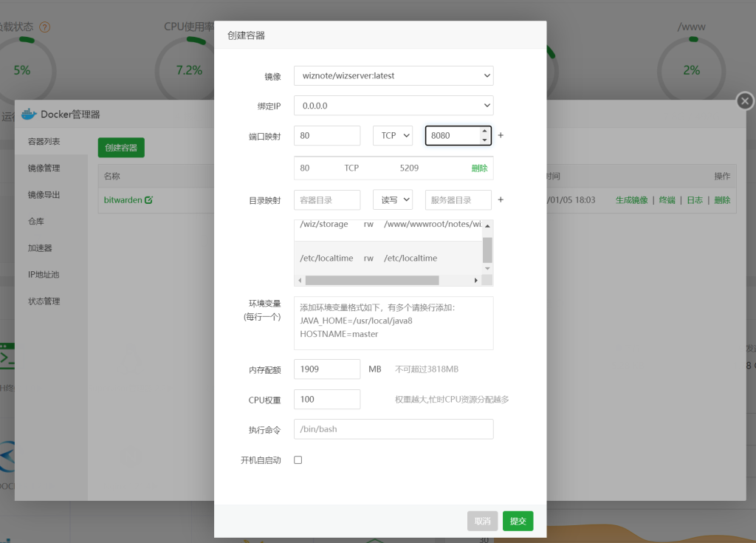Image resolution: width=756 pixels, height=543 pixels.
Task: Switch to 镜像管理 in sidebar
Action: pyautogui.click(x=44, y=168)
